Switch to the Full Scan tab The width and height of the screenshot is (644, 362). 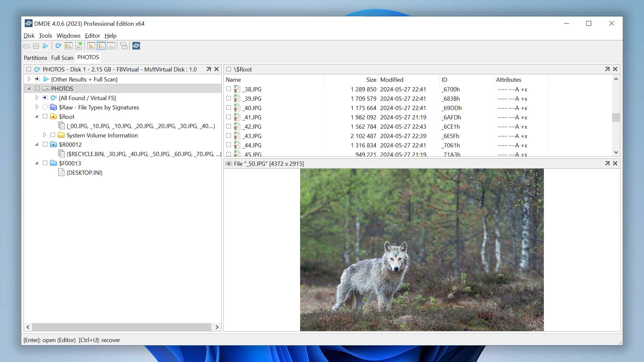tap(62, 57)
